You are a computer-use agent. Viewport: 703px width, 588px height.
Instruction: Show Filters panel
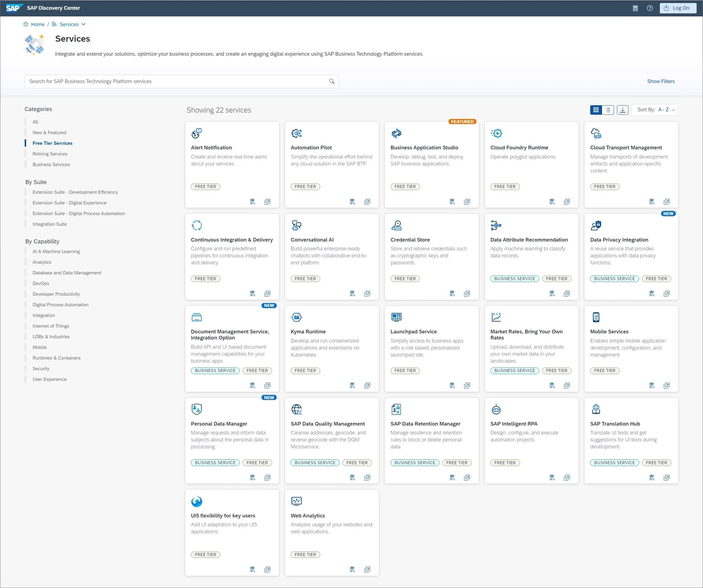[x=660, y=81]
